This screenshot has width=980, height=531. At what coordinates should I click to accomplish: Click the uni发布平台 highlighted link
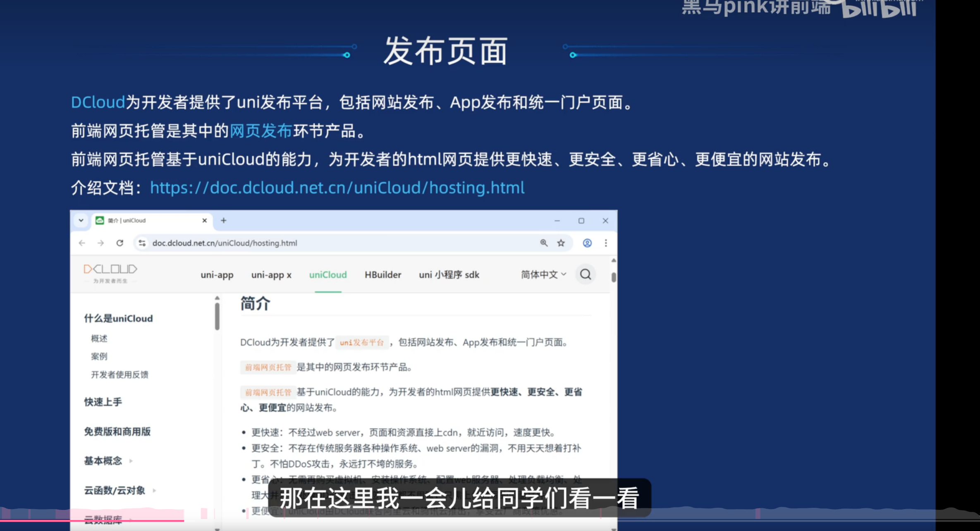coord(362,343)
